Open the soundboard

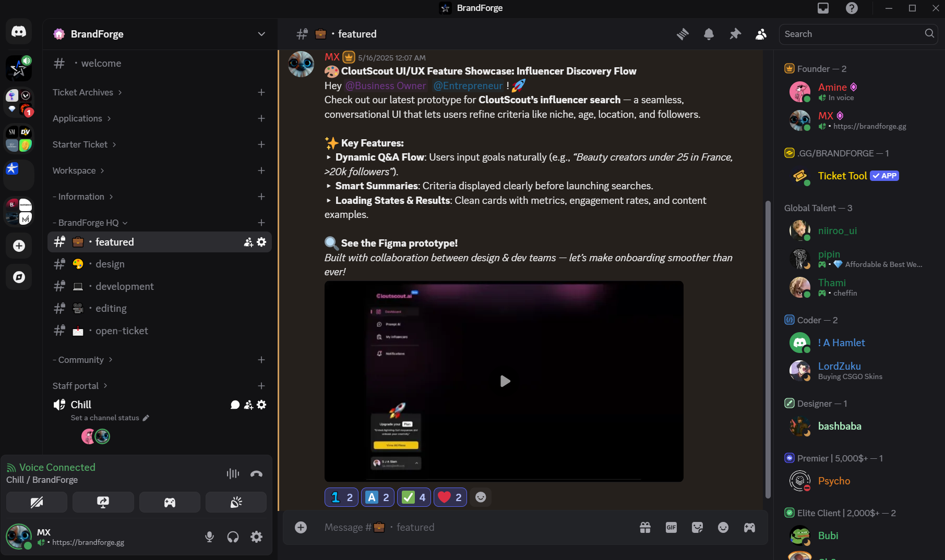click(236, 502)
